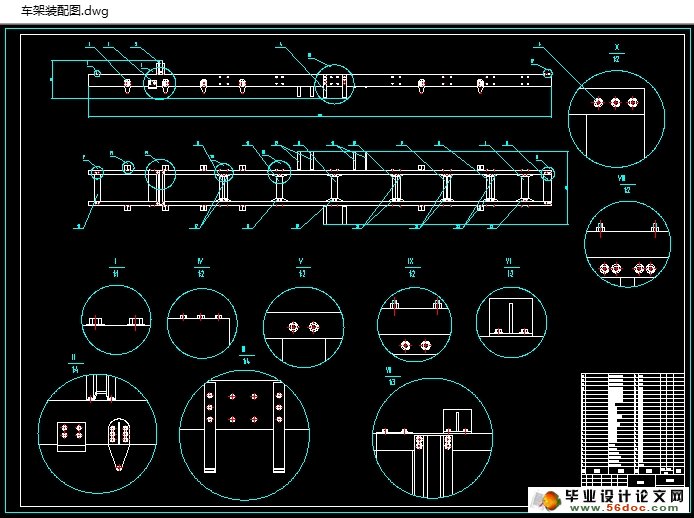
Task: Click the IV over 12 detail label
Action: click(x=201, y=268)
